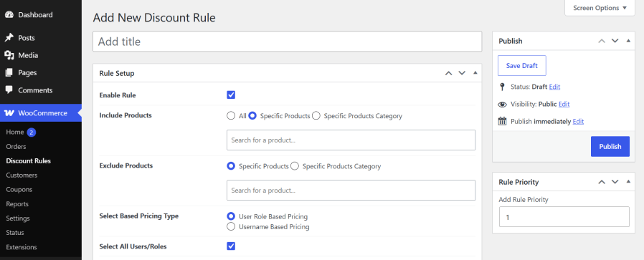The height and width of the screenshot is (260, 644).
Task: Select Specific Products Category under Exclude Products
Action: (295, 166)
